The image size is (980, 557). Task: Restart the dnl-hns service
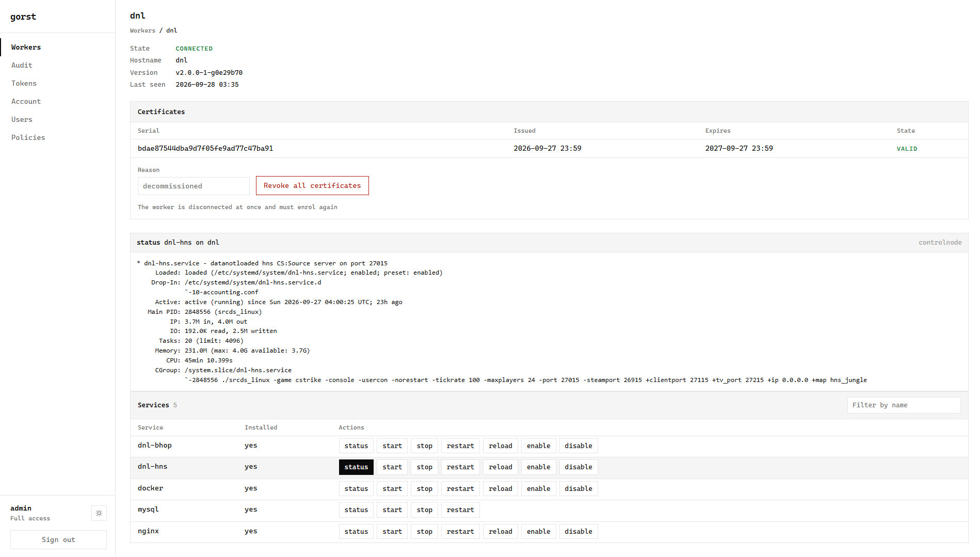pyautogui.click(x=460, y=467)
